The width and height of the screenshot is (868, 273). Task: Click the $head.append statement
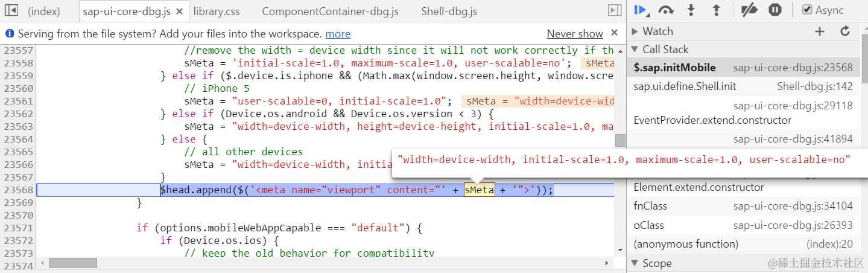click(356, 190)
